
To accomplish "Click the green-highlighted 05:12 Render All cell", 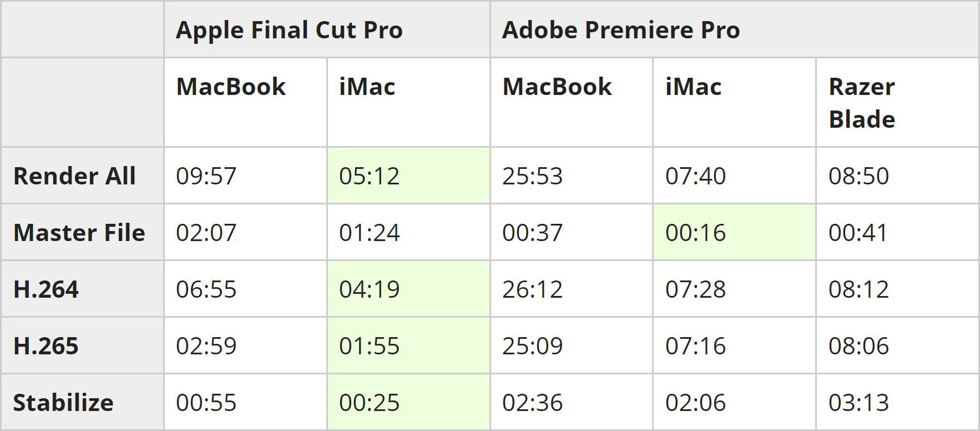I will tap(370, 176).
